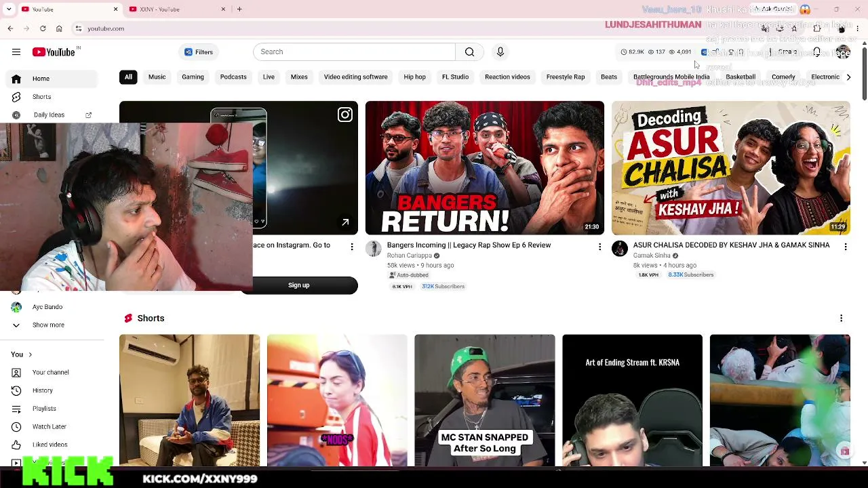Open the Rohan Cariappa channel avatar
This screenshot has height=488, width=868.
coord(374,249)
